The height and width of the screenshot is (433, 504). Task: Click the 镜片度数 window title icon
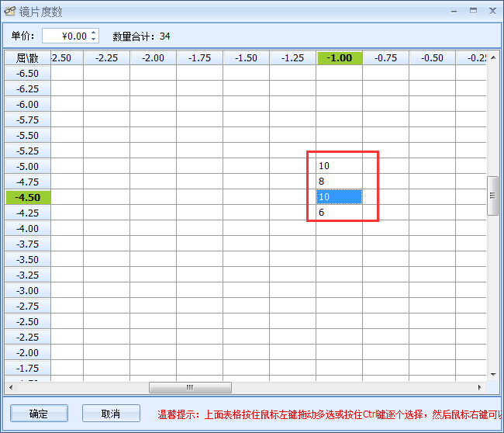(10, 12)
